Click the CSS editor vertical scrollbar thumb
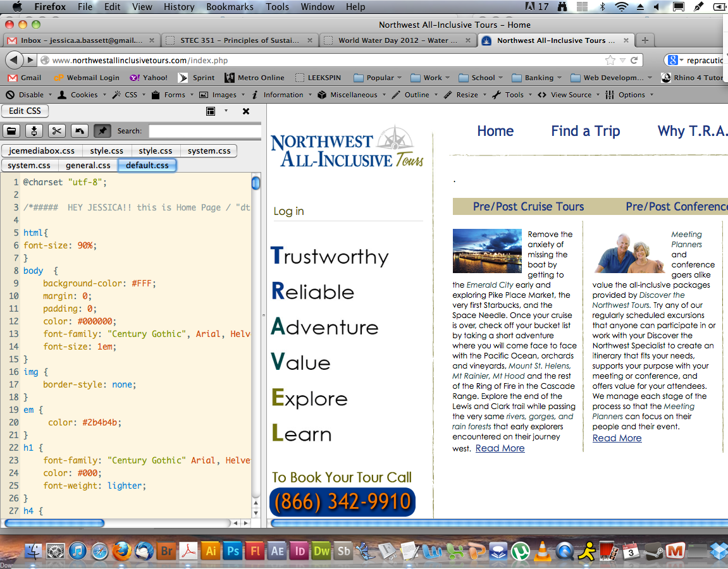This screenshot has width=728, height=569. coord(256,183)
